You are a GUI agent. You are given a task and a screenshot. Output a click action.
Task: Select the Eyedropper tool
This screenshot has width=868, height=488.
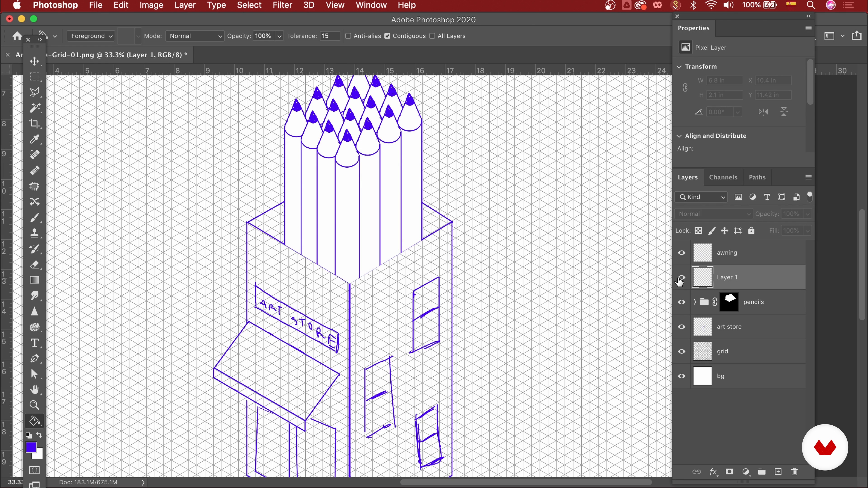coord(34,139)
